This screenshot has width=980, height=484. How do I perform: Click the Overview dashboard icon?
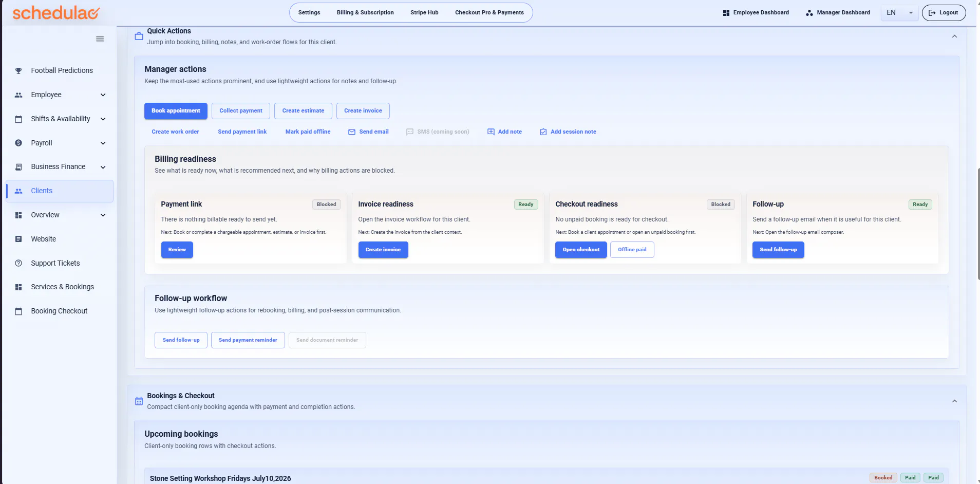(x=18, y=215)
